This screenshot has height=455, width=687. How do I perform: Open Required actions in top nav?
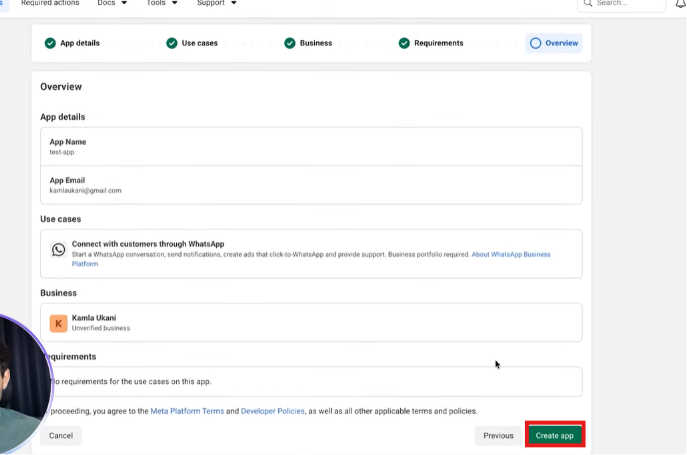(50, 3)
